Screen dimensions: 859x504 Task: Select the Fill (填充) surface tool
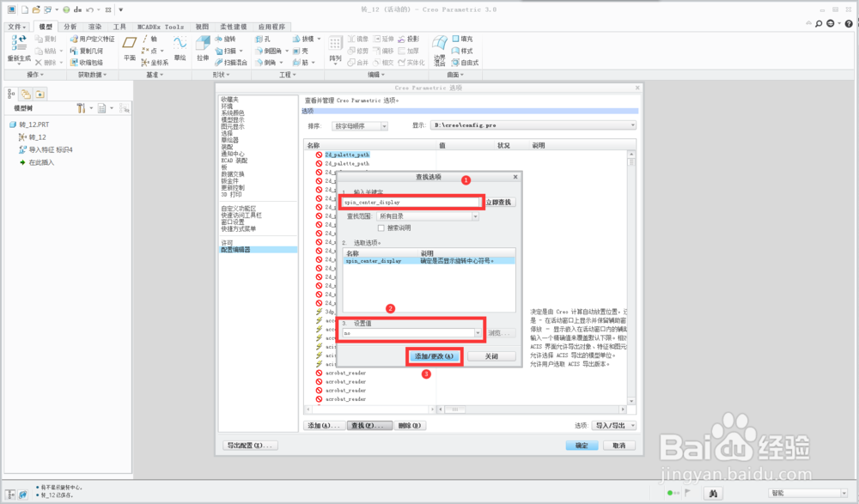[x=462, y=39]
